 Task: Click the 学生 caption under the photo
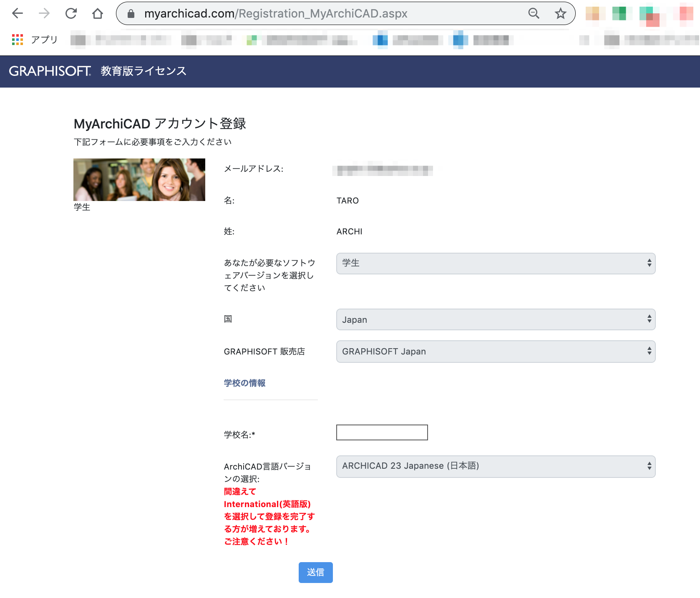[x=82, y=207]
